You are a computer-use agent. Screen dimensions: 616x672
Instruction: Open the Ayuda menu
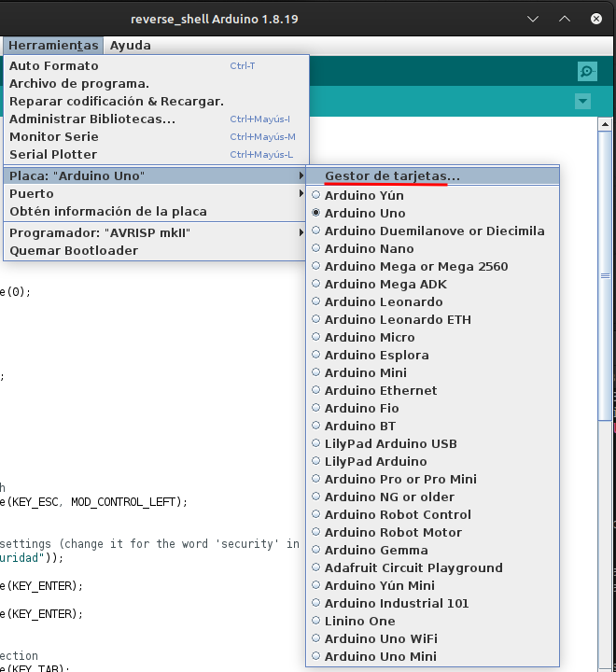click(130, 45)
